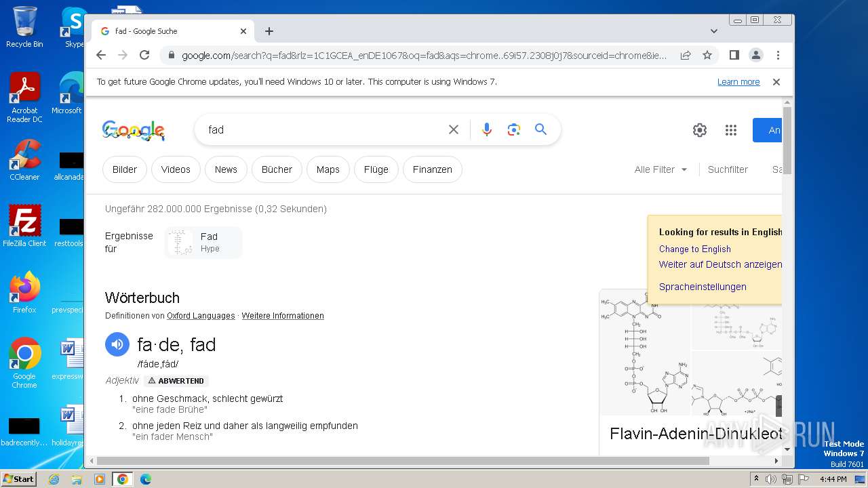Go back to the previous page
The width and height of the screenshot is (868, 488).
101,55
